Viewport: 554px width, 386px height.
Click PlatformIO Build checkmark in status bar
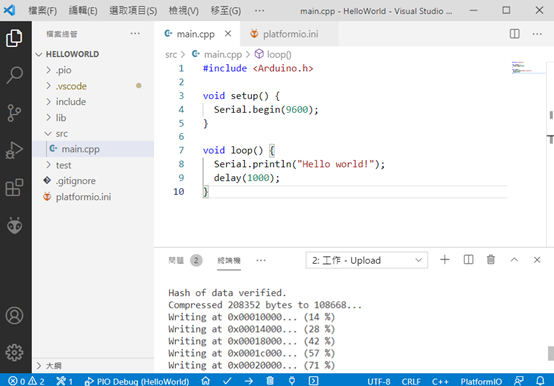point(227,381)
